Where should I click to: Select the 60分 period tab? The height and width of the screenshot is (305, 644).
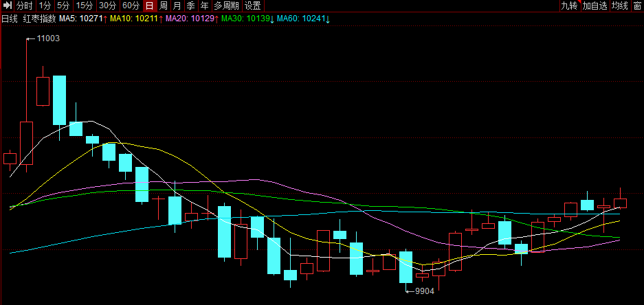pyautogui.click(x=131, y=5)
